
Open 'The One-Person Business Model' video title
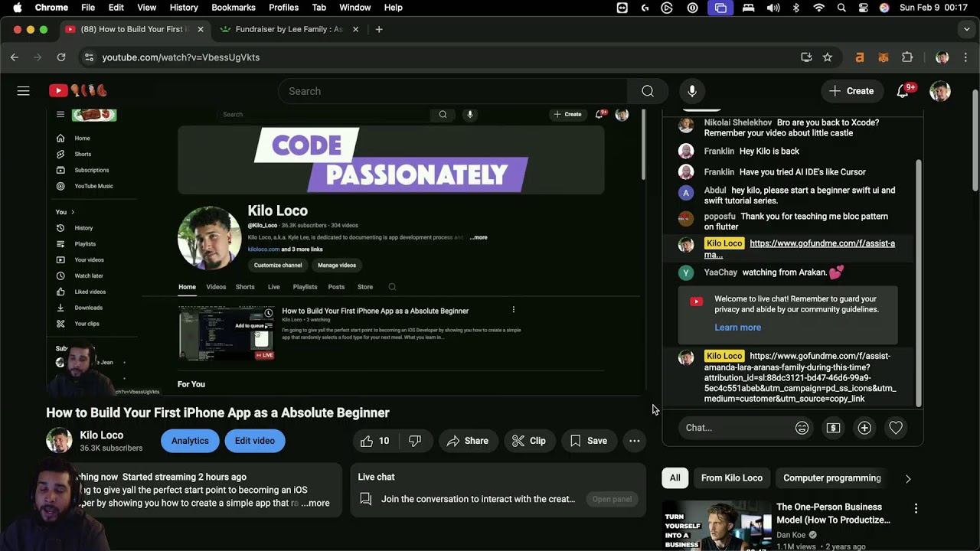click(834, 514)
